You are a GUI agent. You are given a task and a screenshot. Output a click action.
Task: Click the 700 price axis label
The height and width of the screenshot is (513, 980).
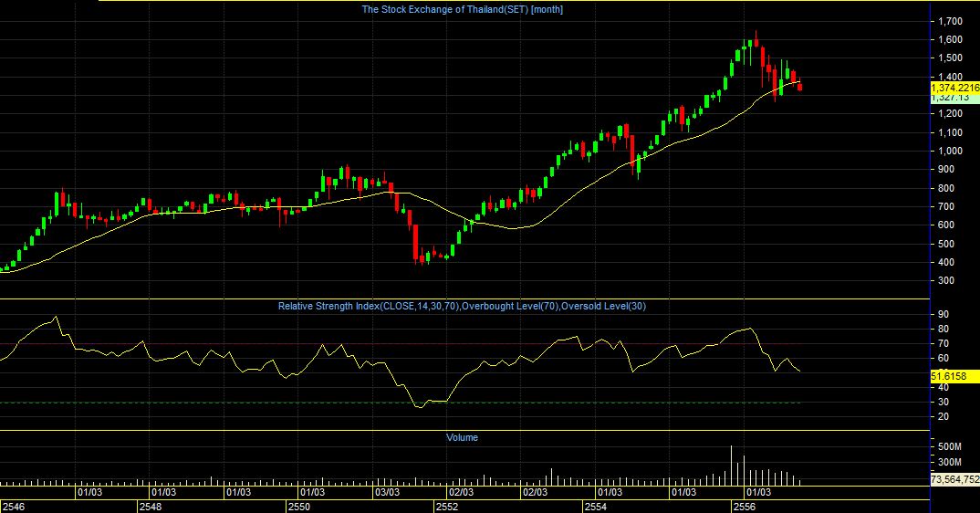(945, 206)
